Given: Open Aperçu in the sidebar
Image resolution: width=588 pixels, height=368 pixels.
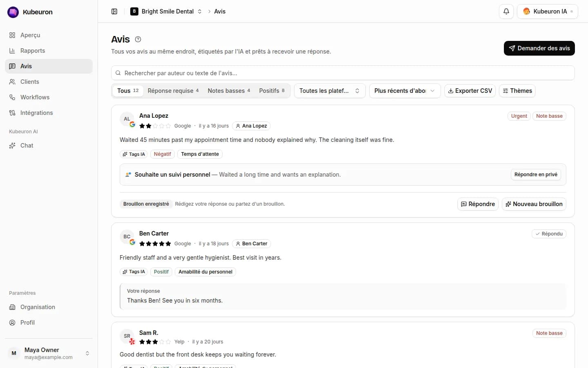Looking at the screenshot, I should pos(49,35).
